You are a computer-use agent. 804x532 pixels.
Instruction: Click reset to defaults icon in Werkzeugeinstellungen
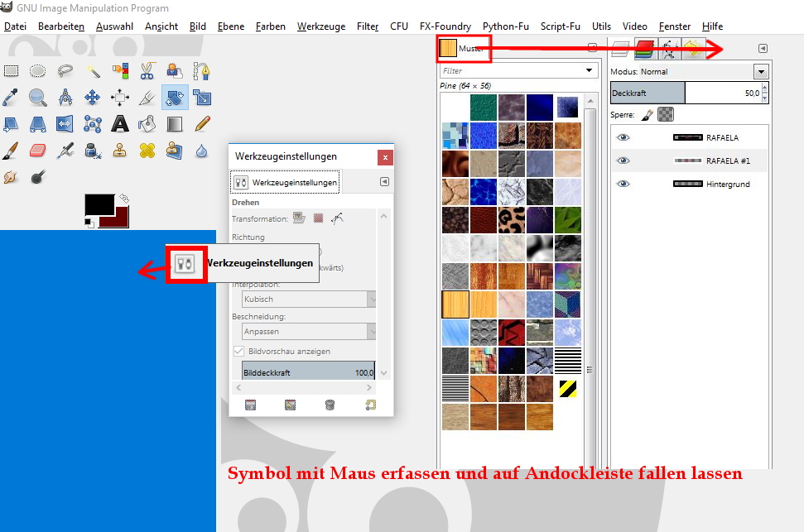click(x=370, y=405)
